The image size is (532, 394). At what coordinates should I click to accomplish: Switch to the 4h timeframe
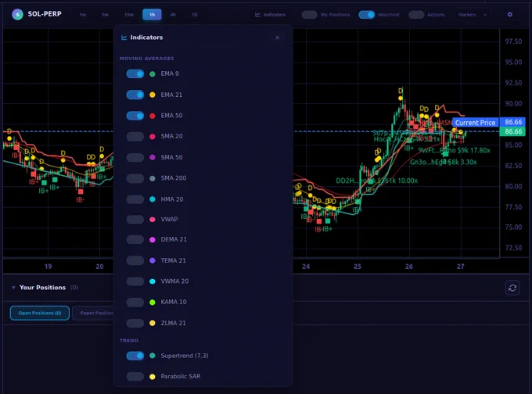173,15
